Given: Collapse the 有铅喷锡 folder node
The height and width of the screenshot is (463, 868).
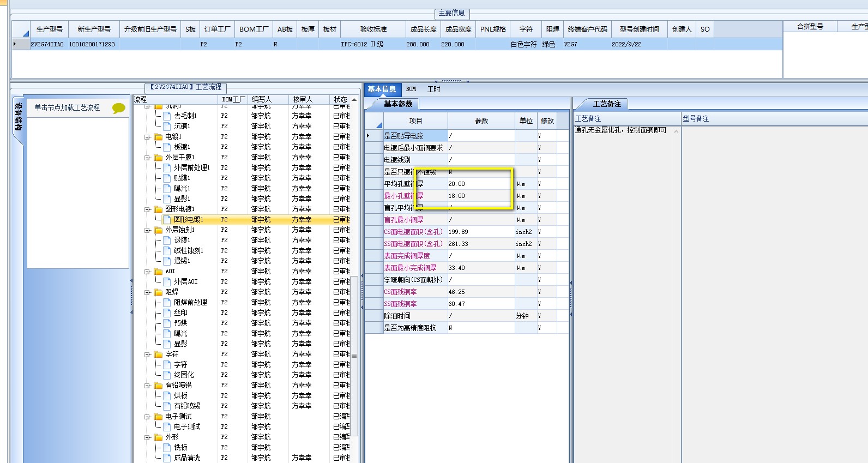Looking at the screenshot, I should tap(147, 386).
